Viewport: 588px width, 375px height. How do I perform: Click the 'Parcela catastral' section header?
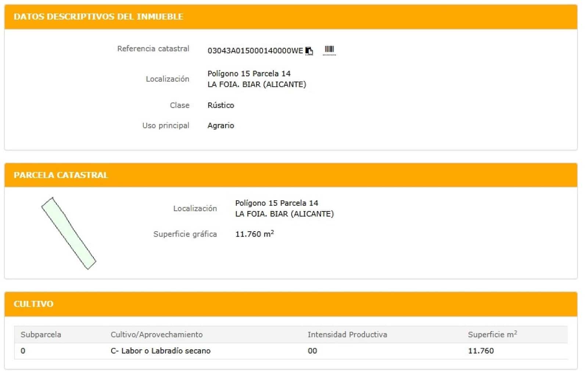61,175
